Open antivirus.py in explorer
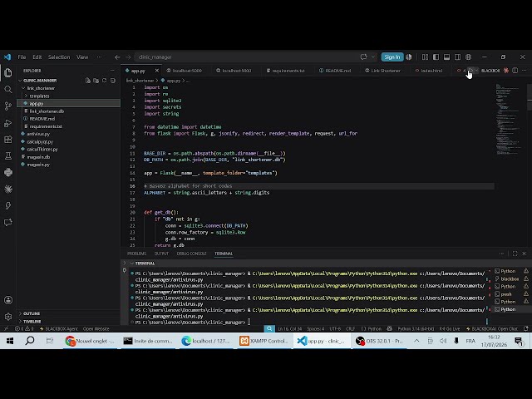Viewport: 532px width, 399px height. [x=38, y=134]
